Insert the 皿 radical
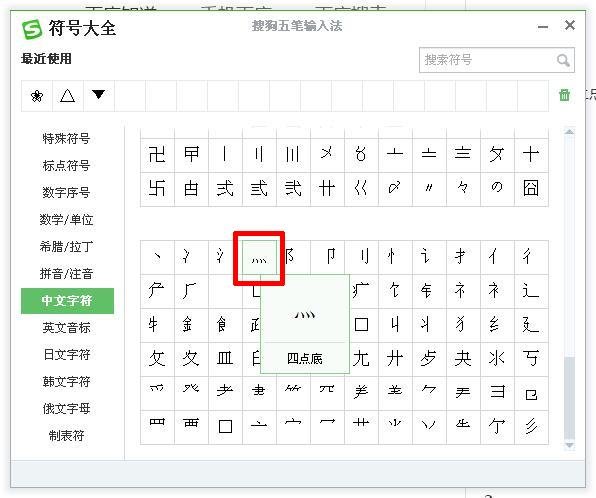The height and width of the screenshot is (498, 596). point(225,359)
